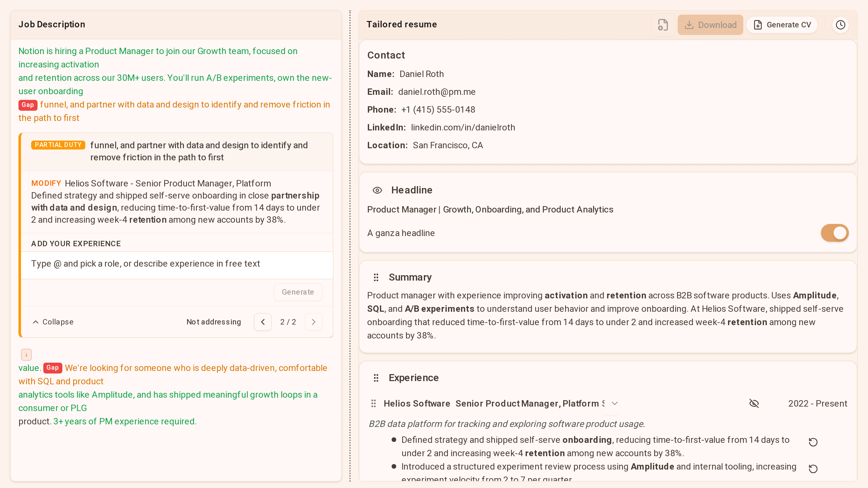This screenshot has width=868, height=488.
Task: Click the Generate button under experience input
Action: click(298, 292)
